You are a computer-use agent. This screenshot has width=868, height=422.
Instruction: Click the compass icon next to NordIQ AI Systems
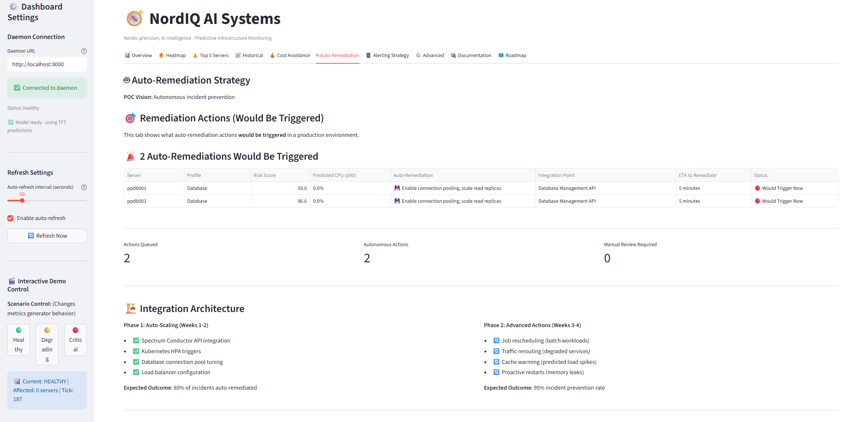134,18
